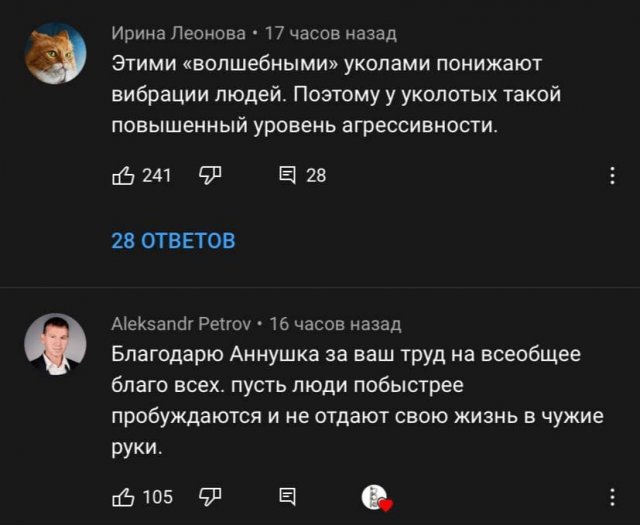Expand the 28 ОТВЕТОВ replies thread
Image resolution: width=640 pixels, height=525 pixels.
pos(174,241)
